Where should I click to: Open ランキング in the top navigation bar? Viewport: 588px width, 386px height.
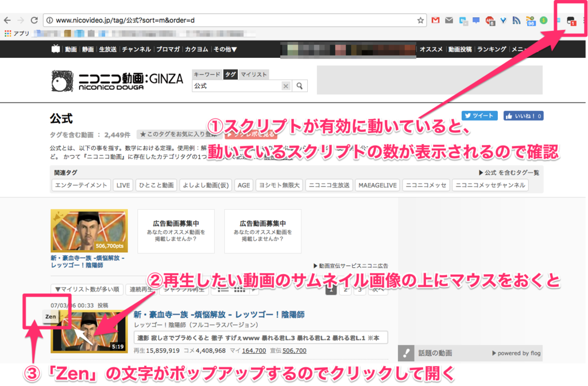coord(492,49)
